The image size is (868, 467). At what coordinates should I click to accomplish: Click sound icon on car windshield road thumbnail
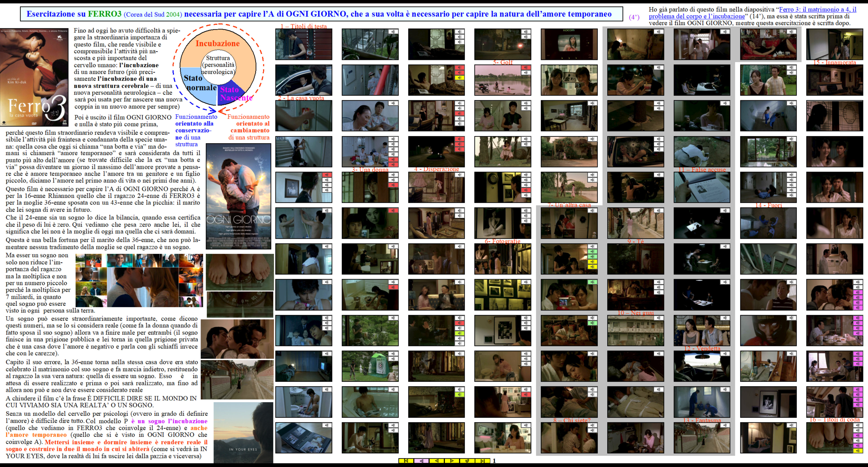coord(725,354)
